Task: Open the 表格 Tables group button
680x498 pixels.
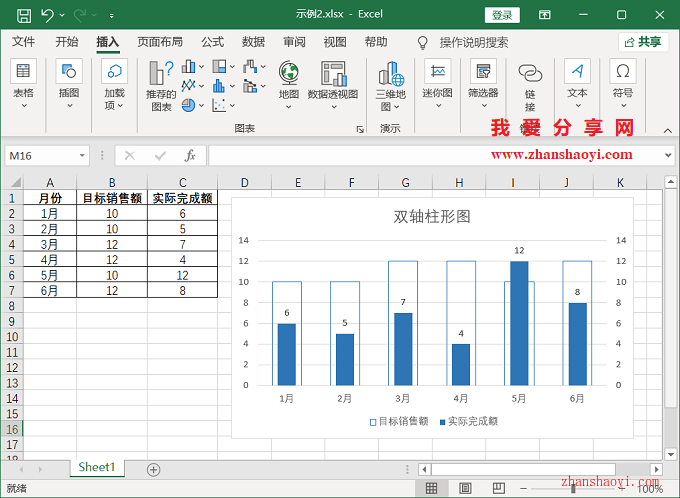Action: pyautogui.click(x=23, y=85)
